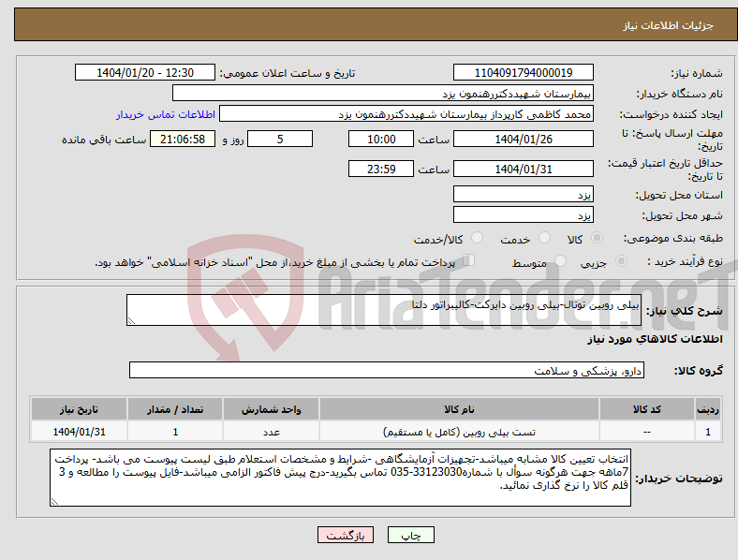Select the متوسط purchase type radio

[x=560, y=260]
